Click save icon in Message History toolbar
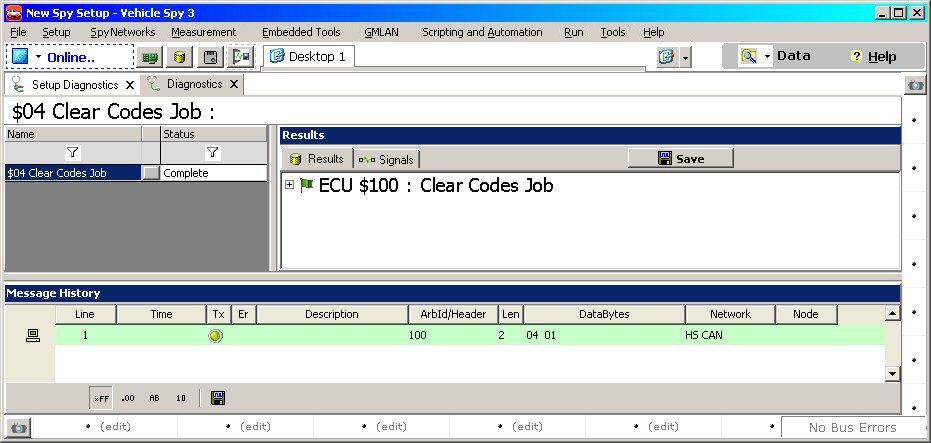Image resolution: width=931 pixels, height=443 pixels. tap(218, 398)
